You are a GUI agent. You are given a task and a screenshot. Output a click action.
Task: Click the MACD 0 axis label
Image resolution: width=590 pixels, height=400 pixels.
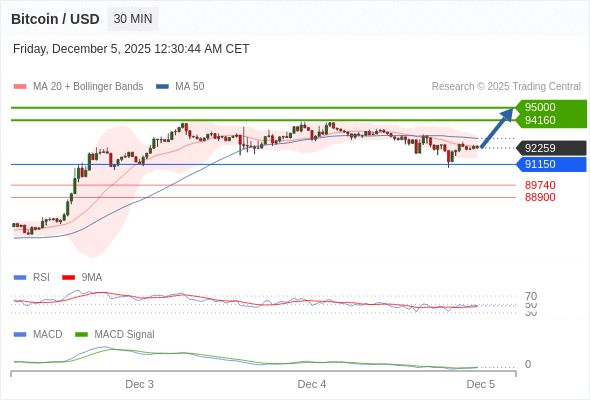click(x=528, y=364)
